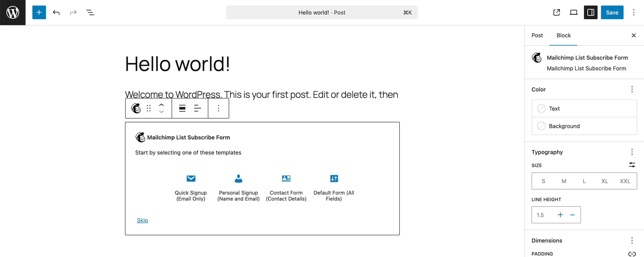
Task: Select font size XL
Action: [x=605, y=181]
